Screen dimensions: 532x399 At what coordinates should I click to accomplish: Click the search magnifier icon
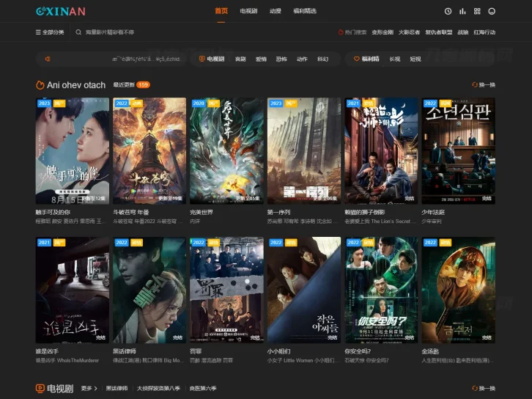78,32
